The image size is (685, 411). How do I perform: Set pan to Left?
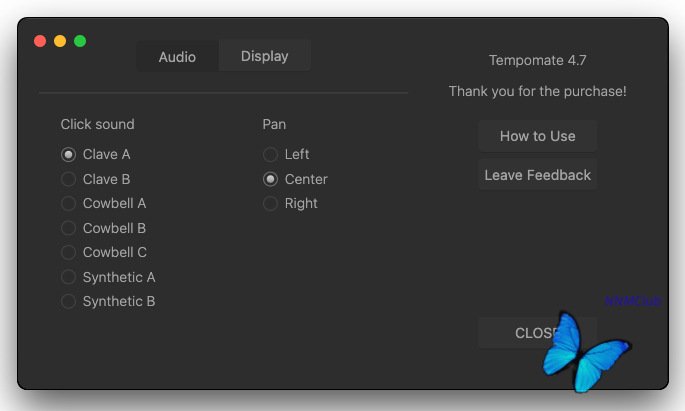(x=271, y=155)
